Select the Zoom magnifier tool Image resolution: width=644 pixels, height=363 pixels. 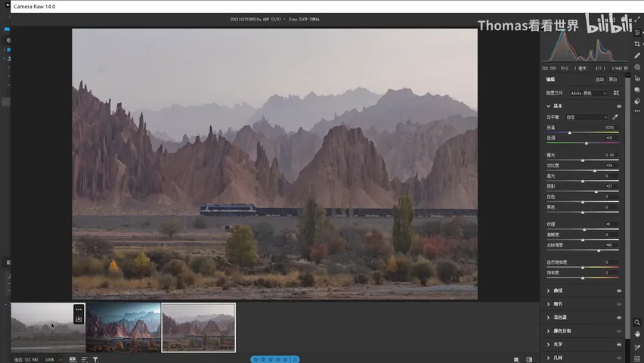point(637,322)
